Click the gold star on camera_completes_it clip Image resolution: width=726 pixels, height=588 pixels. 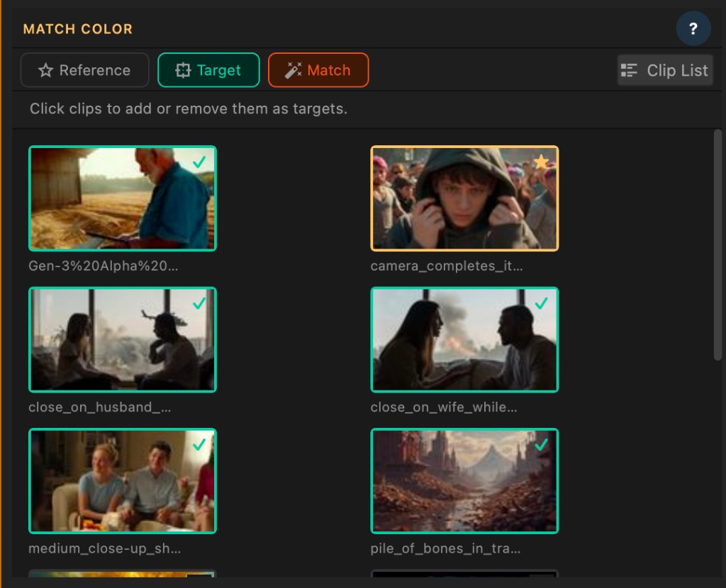[541, 162]
